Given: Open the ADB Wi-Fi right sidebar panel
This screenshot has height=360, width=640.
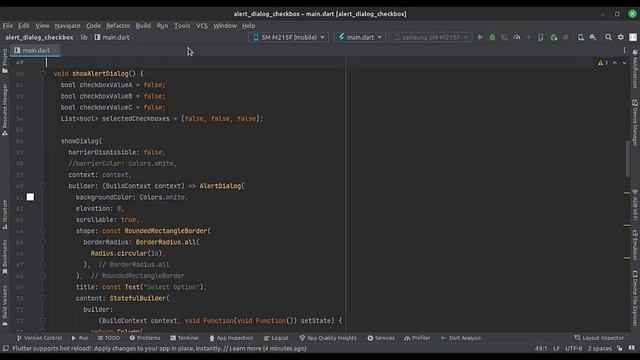Looking at the screenshot, I should 635,204.
